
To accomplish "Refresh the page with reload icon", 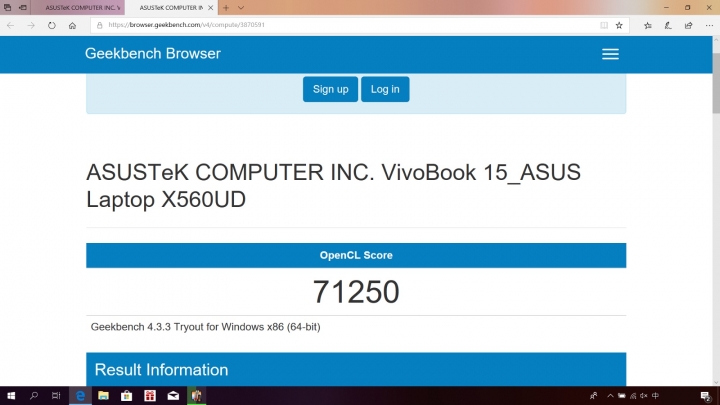I will click(51, 25).
